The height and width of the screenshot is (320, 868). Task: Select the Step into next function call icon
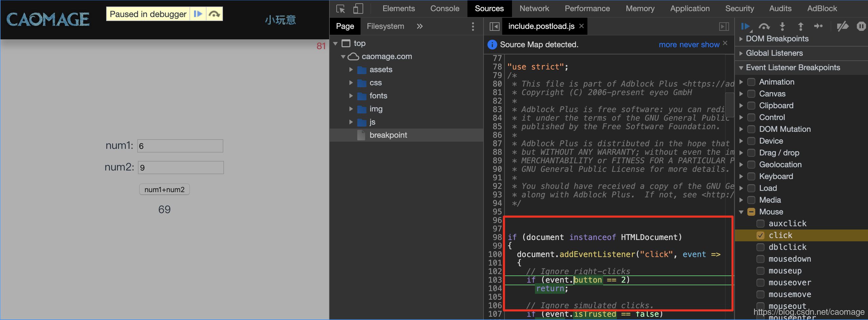782,26
